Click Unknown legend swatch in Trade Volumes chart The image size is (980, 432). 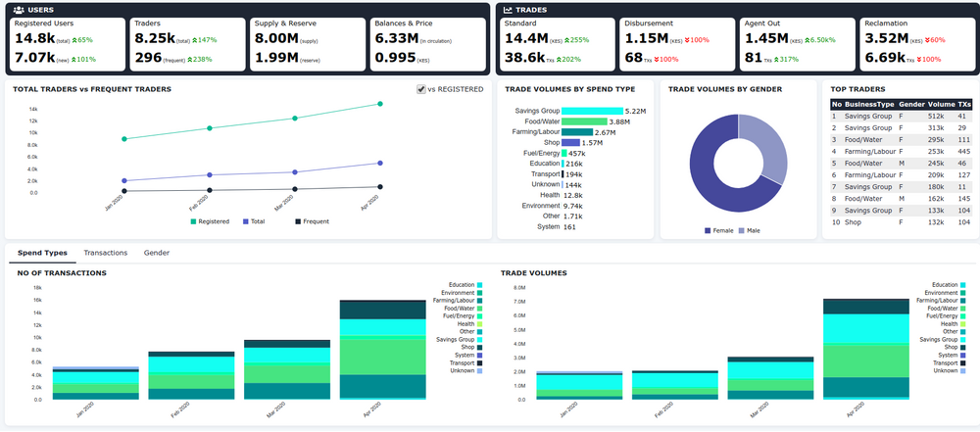pos(962,371)
